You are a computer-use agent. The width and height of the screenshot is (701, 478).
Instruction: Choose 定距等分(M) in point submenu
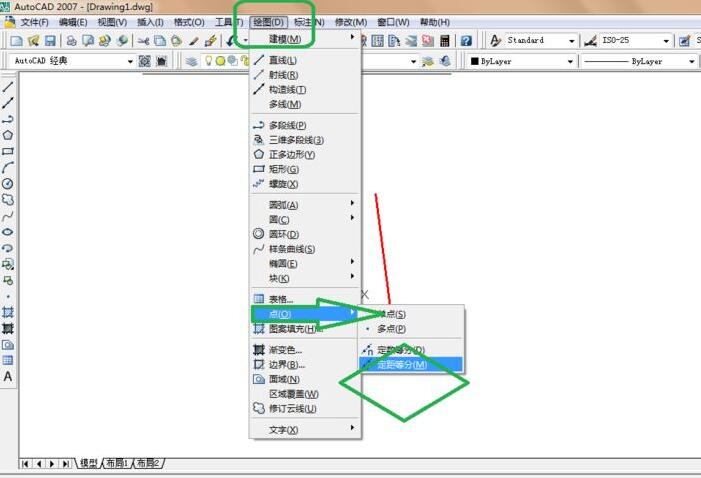(411, 364)
